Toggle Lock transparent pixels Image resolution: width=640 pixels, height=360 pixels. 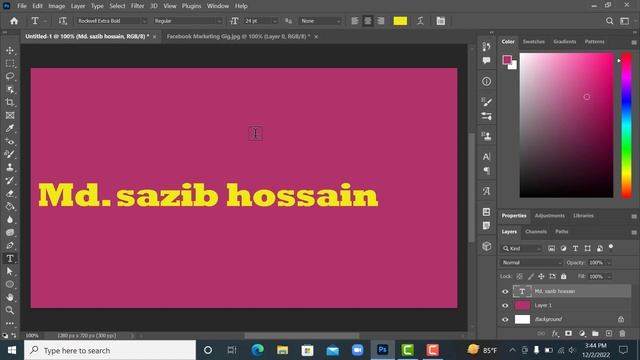tap(520, 276)
